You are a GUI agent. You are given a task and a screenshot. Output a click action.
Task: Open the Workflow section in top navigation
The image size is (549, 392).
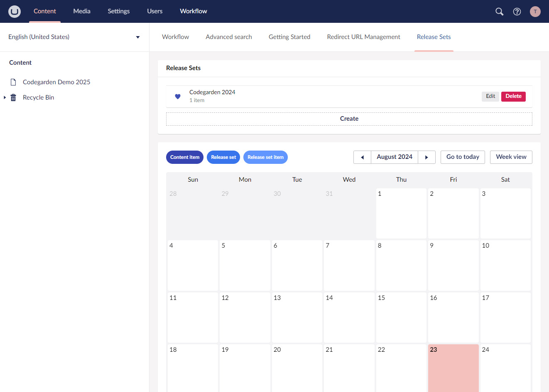click(193, 11)
